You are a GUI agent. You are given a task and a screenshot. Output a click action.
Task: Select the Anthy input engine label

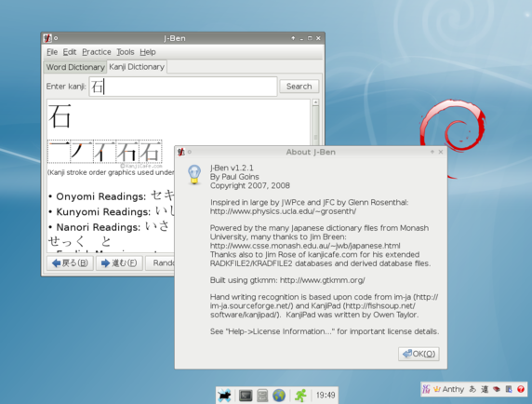click(453, 389)
